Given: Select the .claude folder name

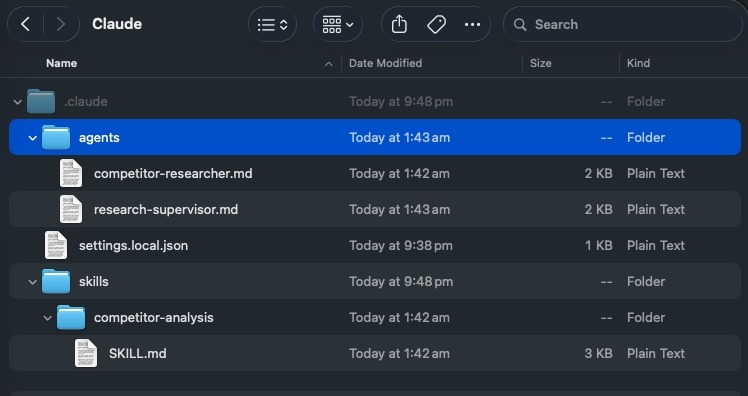Looking at the screenshot, I should [86, 102].
